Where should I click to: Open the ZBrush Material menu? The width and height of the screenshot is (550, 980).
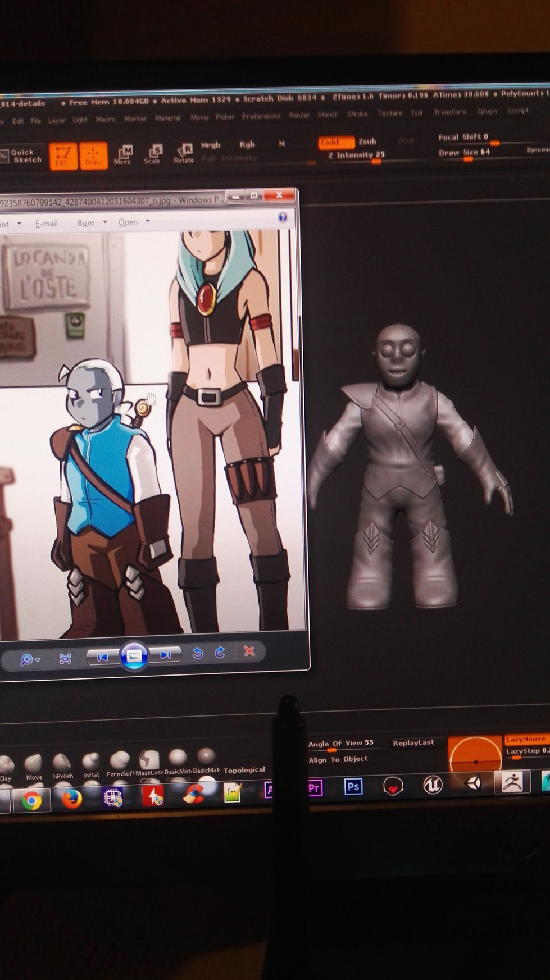coord(167,118)
